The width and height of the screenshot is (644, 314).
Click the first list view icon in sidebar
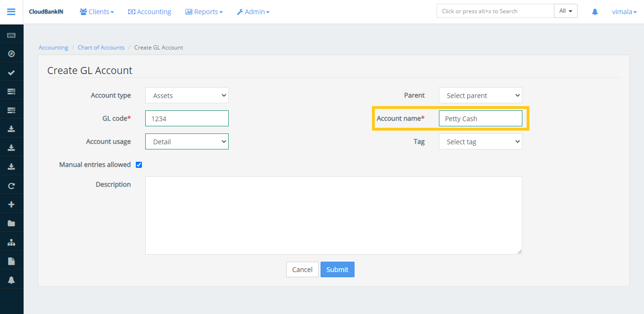pyautogui.click(x=12, y=91)
